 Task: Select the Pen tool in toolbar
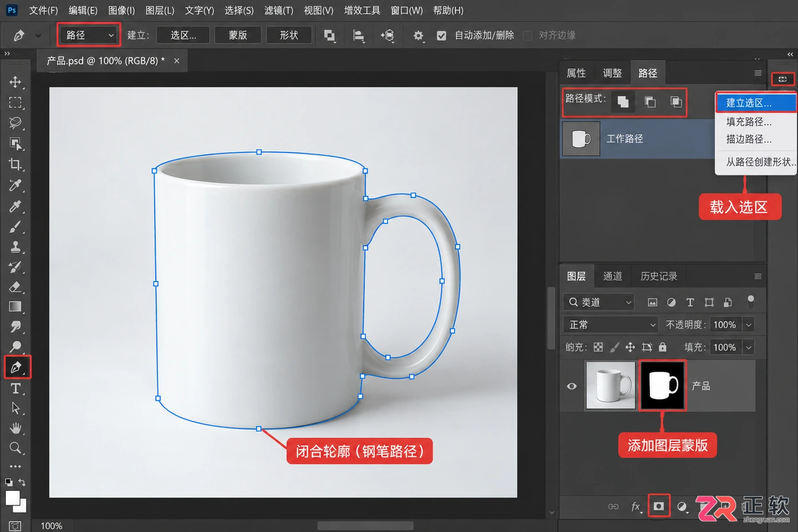17,367
